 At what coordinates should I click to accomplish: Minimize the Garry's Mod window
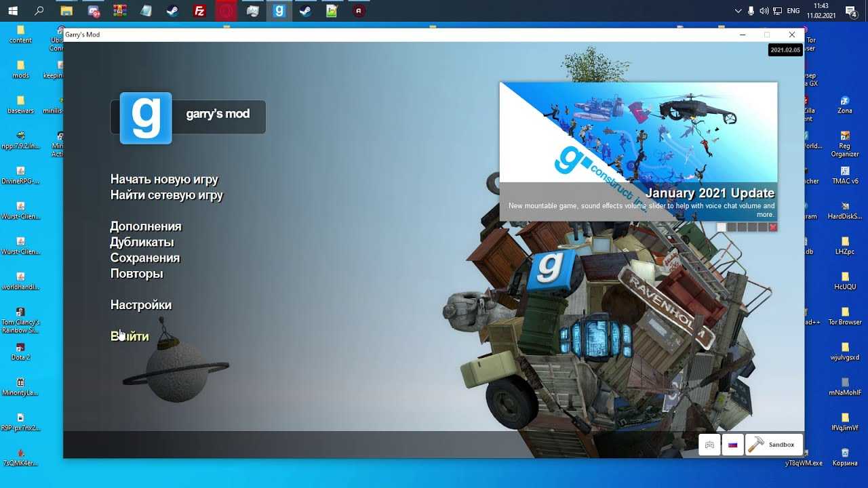[x=743, y=35]
